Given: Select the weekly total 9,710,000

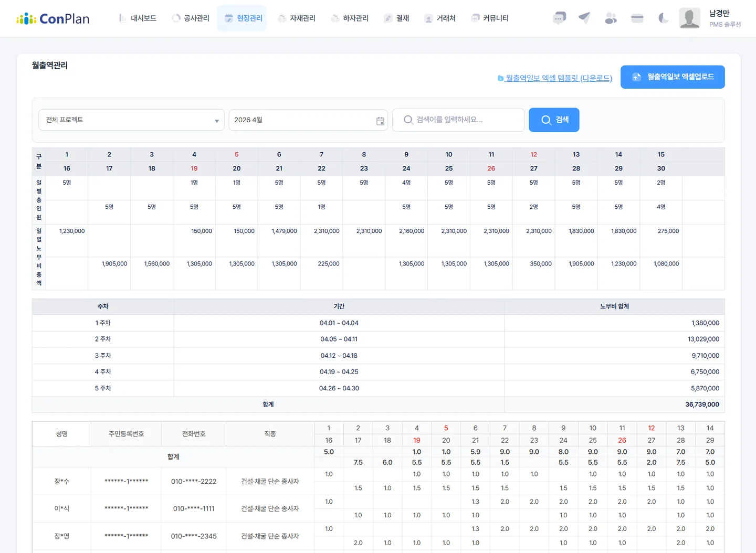Looking at the screenshot, I should coord(706,356).
